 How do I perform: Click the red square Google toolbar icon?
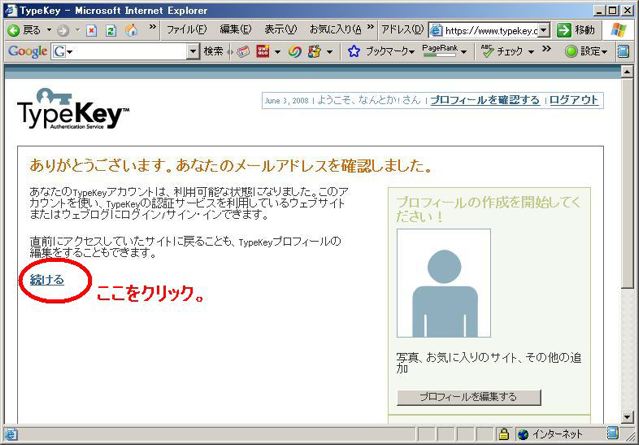click(263, 51)
